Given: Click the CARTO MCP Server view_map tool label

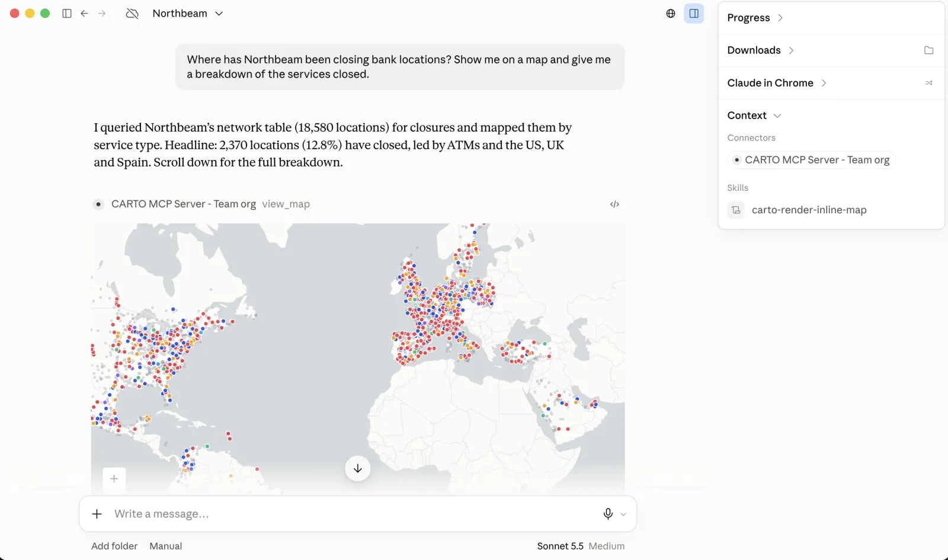Looking at the screenshot, I should click(210, 204).
